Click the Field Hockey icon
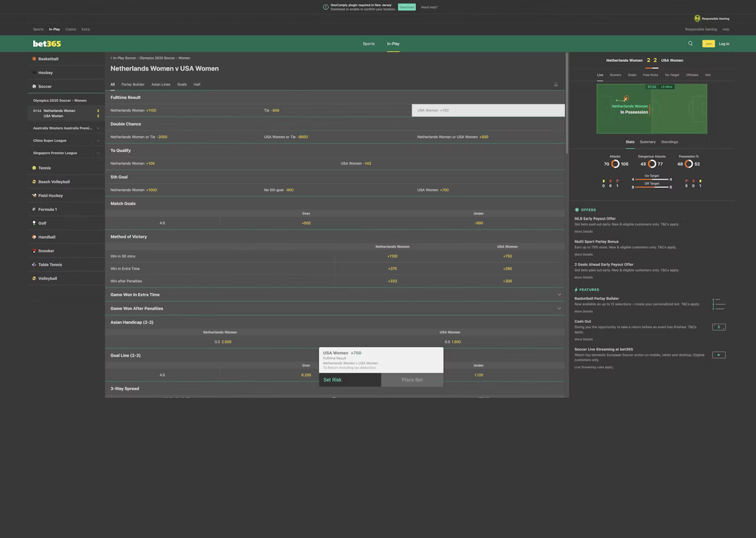The height and width of the screenshot is (538, 756). point(34,196)
